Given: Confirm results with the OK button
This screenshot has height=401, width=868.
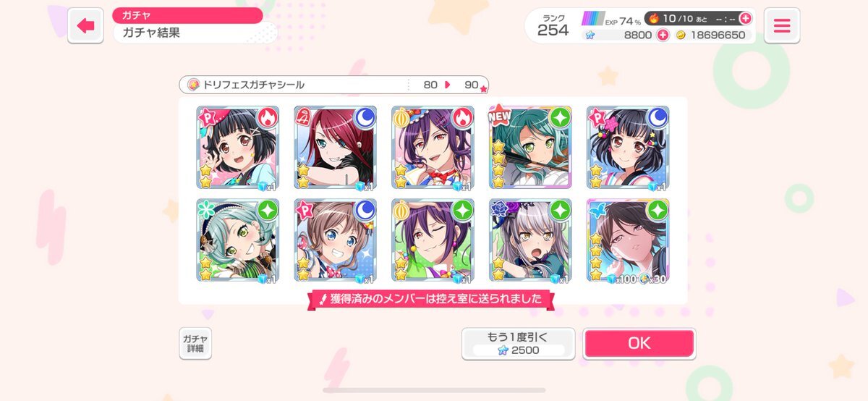Looking at the screenshot, I should click(x=639, y=343).
